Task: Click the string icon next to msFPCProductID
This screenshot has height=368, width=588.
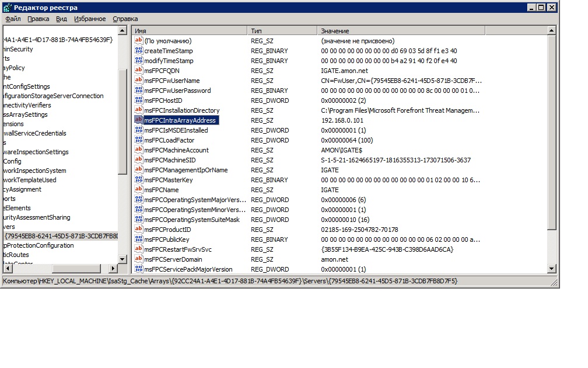Action: pyautogui.click(x=139, y=229)
